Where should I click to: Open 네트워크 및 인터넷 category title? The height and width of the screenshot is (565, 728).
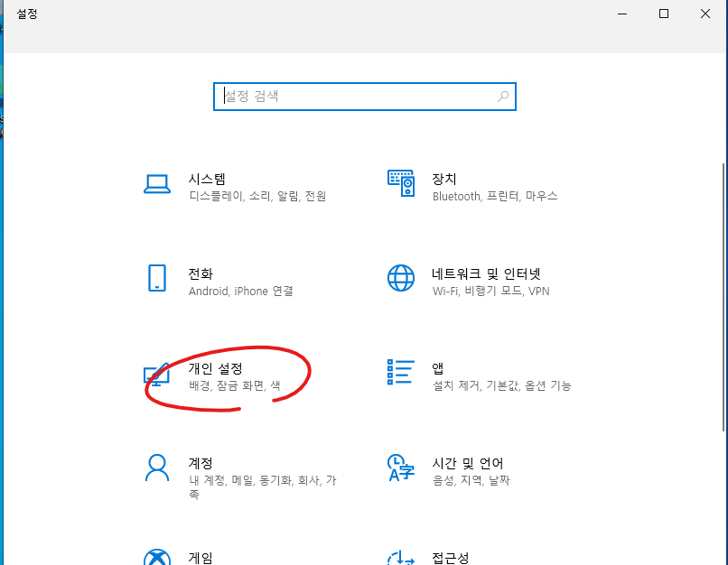point(486,273)
